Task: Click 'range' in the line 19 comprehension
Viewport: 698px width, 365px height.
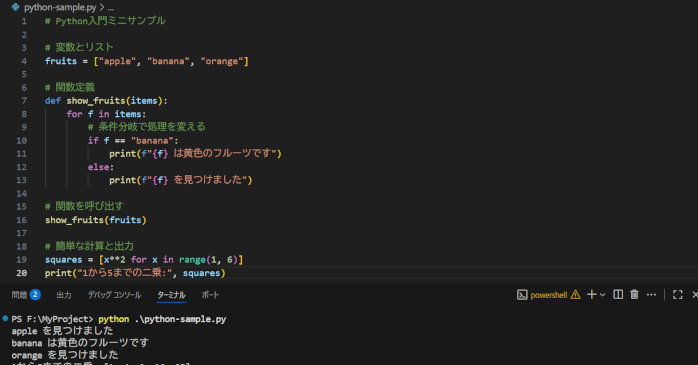Action: [192, 260]
